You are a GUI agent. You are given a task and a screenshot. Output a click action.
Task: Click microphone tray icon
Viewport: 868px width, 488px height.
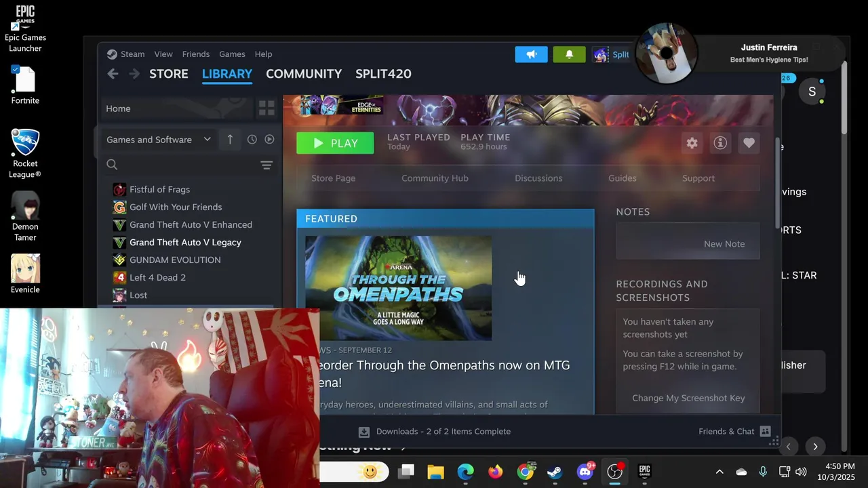tap(763, 472)
